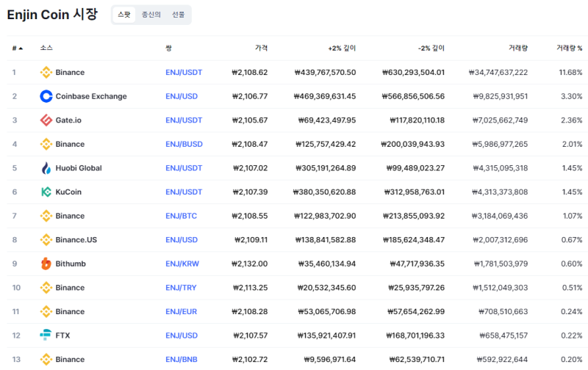Click the Bithumb exchange name

pyautogui.click(x=71, y=264)
